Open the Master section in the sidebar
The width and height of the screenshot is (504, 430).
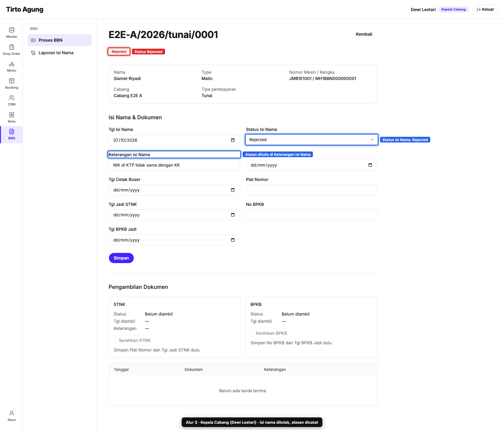tap(11, 33)
